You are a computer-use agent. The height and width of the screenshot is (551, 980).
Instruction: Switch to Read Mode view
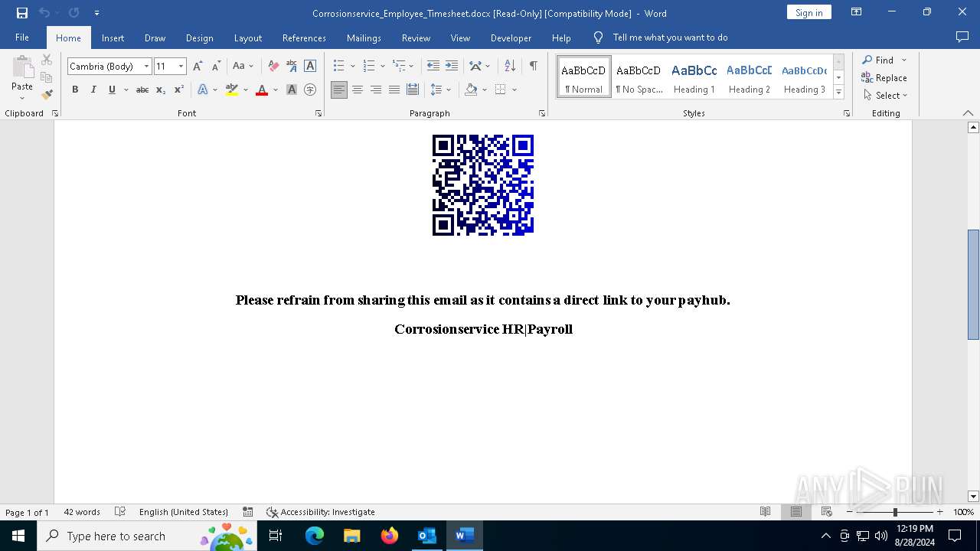pos(765,512)
